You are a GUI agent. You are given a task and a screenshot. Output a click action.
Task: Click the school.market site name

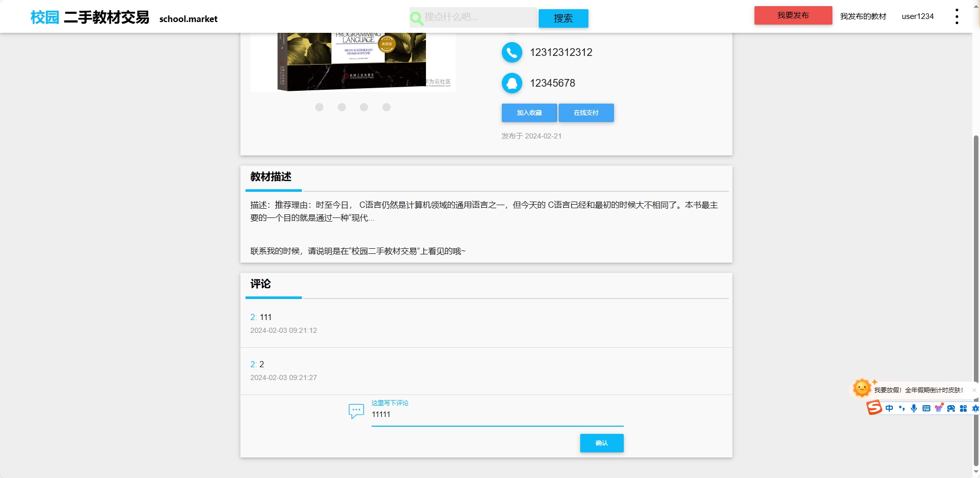(x=188, y=19)
